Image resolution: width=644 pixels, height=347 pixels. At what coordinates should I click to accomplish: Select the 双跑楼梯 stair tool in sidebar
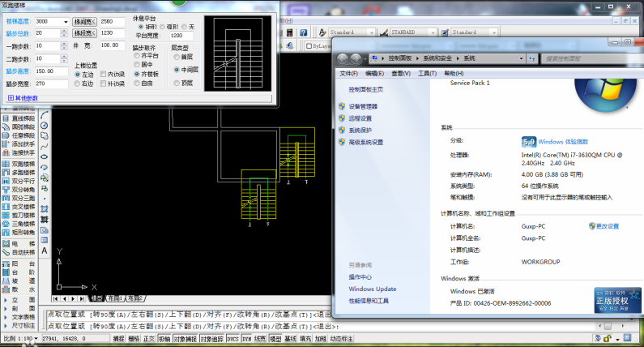click(x=19, y=164)
